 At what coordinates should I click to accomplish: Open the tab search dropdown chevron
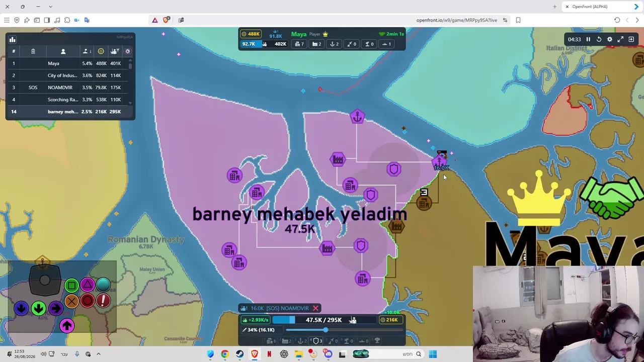(x=50, y=7)
